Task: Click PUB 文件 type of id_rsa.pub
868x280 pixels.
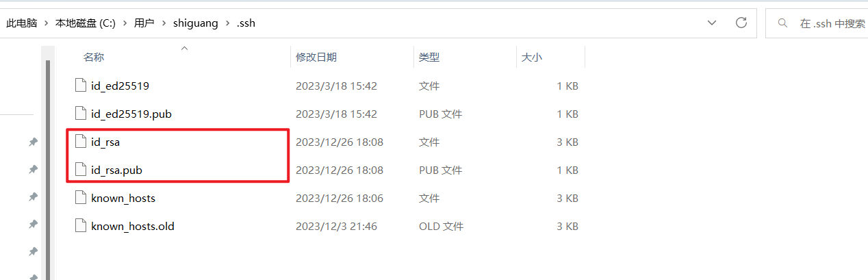Action: [440, 170]
